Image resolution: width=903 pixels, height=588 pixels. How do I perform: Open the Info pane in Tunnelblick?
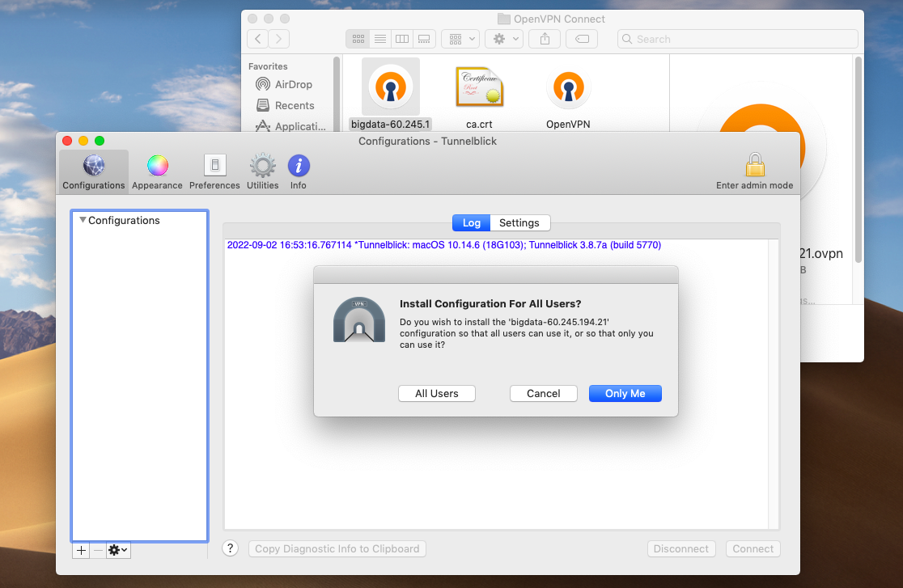pyautogui.click(x=299, y=171)
